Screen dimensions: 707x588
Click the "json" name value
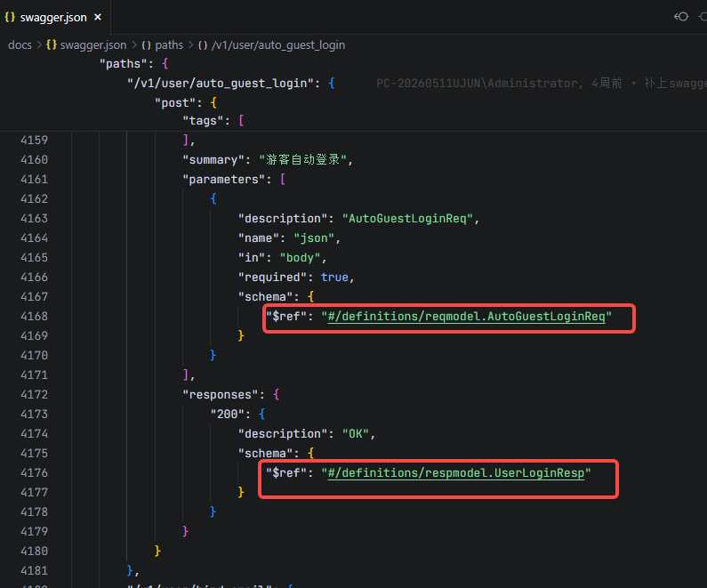pos(314,238)
